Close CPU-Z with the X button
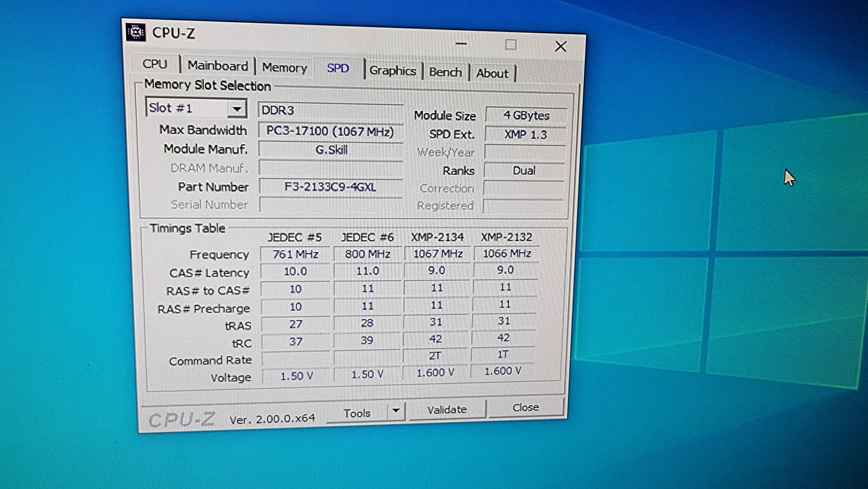This screenshot has height=489, width=868. [x=561, y=46]
